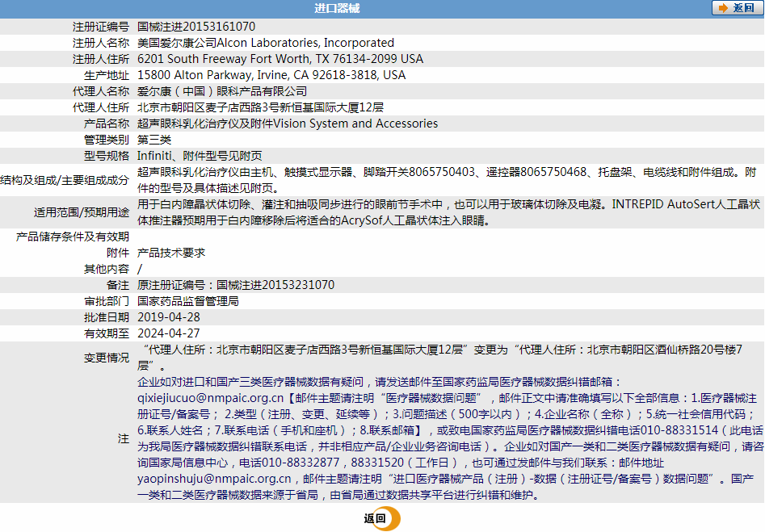
Task: Click the top-right 返回 button
Action: click(738, 8)
